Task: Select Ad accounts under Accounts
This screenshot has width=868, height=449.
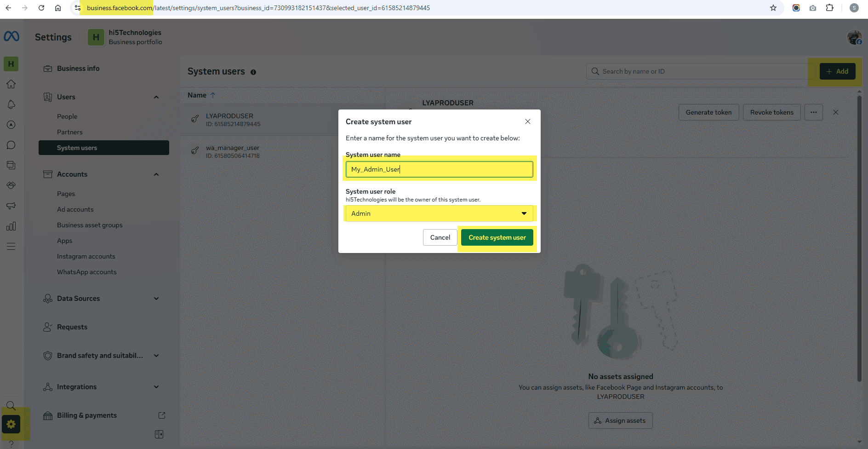Action: [x=75, y=209]
